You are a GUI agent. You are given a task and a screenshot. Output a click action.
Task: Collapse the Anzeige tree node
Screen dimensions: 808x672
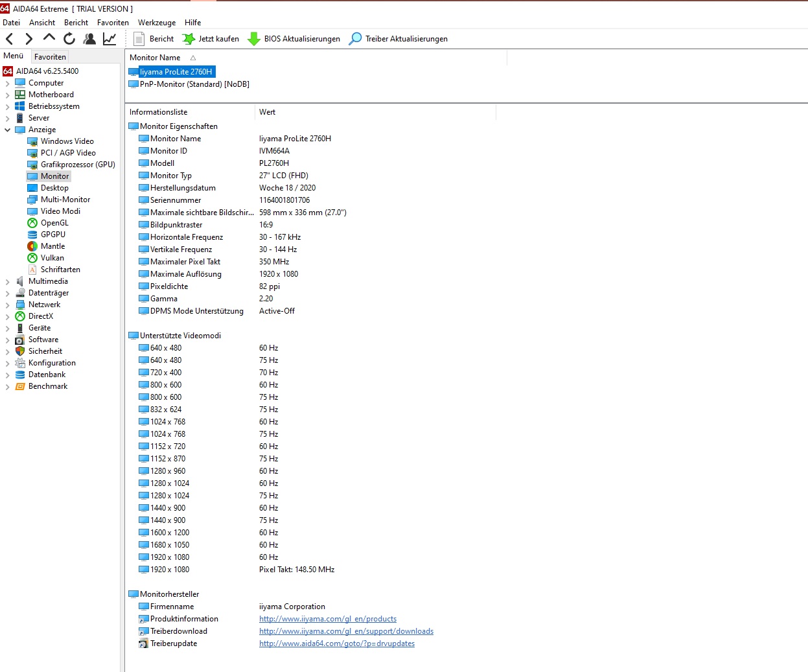[7, 130]
